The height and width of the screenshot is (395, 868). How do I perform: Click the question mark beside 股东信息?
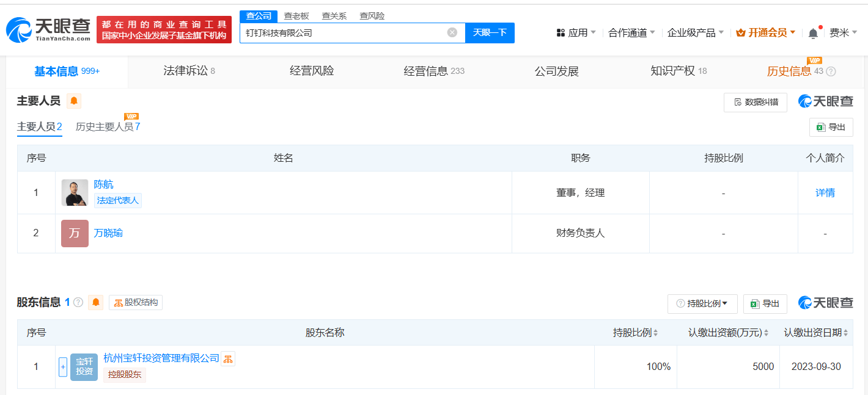[x=78, y=302]
